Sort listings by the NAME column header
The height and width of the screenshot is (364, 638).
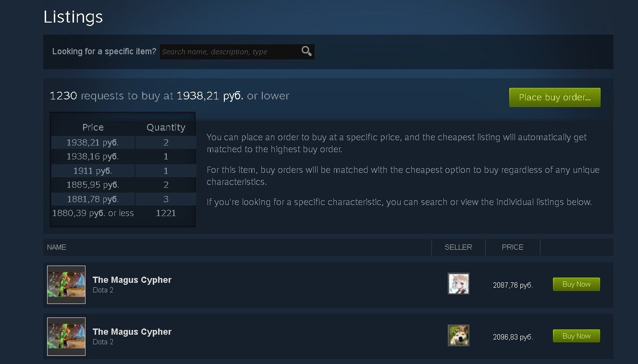point(57,247)
